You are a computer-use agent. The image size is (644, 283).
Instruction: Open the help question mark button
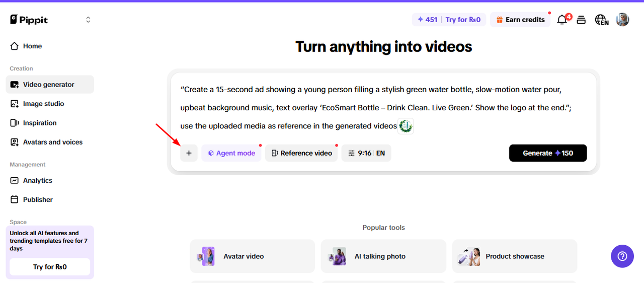[622, 256]
